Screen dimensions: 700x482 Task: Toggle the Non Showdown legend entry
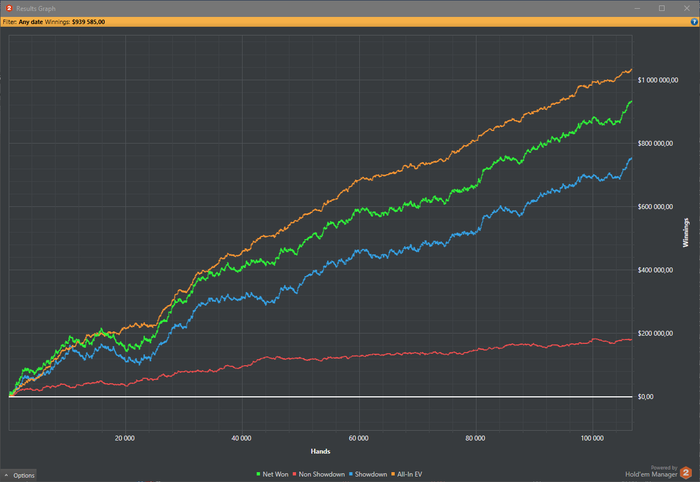319,474
